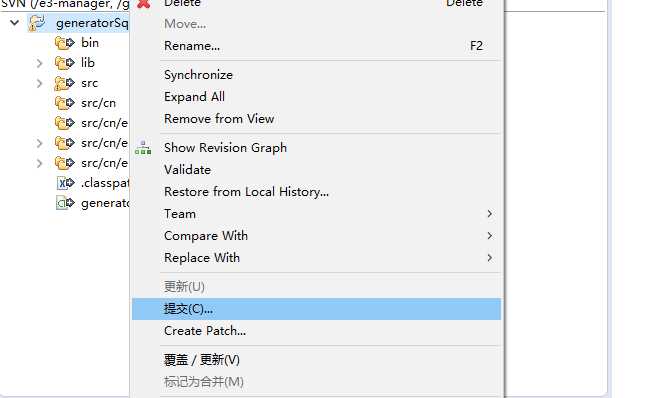
Task: Select the src tree item
Action: click(x=89, y=83)
